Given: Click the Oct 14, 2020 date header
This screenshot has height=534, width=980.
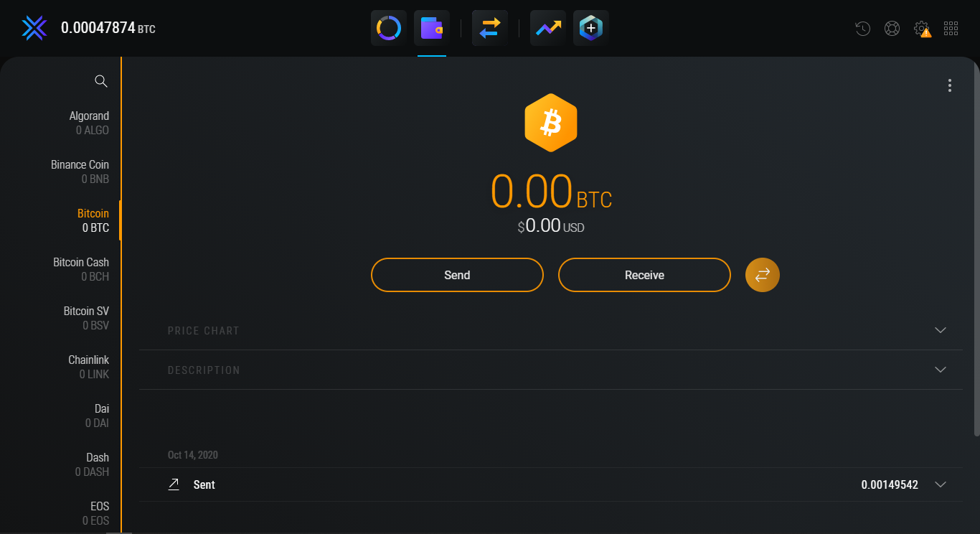Looking at the screenshot, I should click(x=193, y=455).
